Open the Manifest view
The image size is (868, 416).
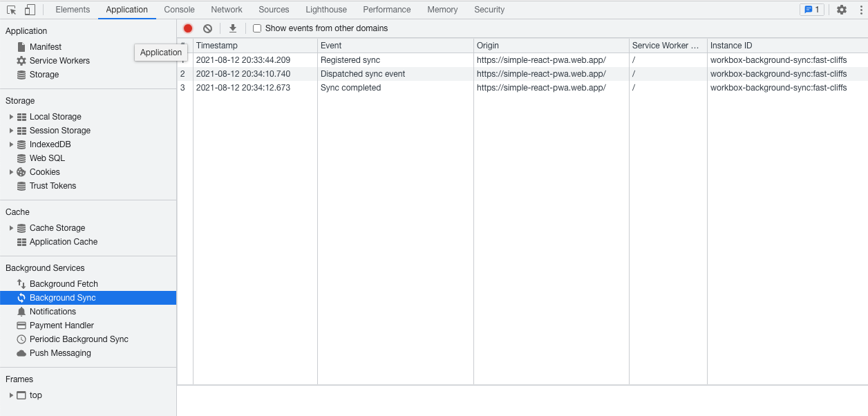(46, 46)
